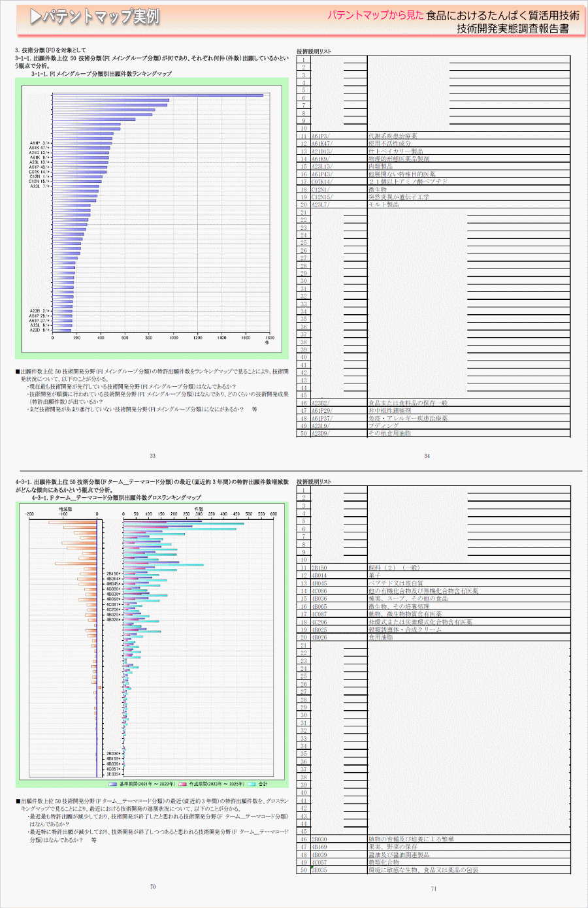
Task: Click the 2B030 code in row 46
Action: [319, 839]
